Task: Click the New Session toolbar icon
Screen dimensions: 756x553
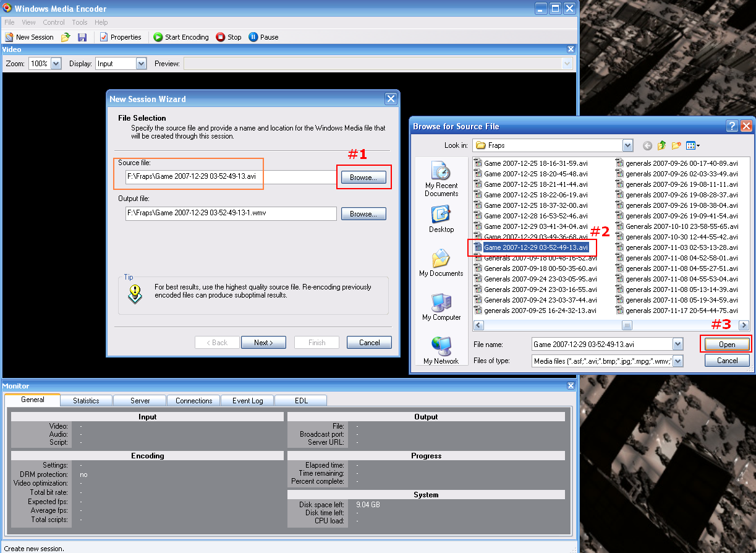Action: [x=29, y=37]
